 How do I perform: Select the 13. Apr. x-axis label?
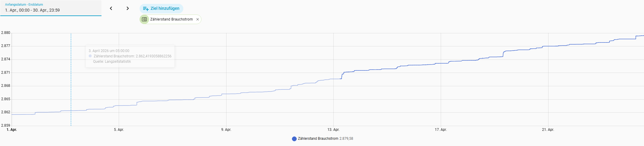(333, 130)
